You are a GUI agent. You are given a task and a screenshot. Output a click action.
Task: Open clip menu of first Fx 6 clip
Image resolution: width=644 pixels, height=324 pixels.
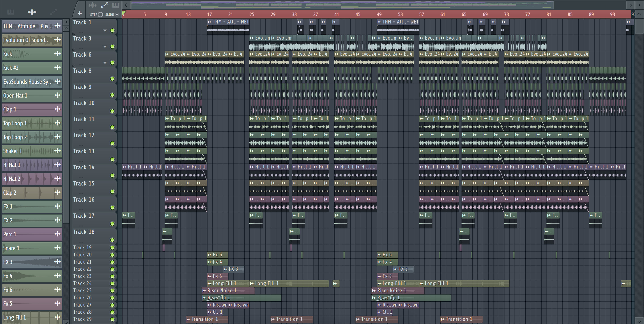[210, 255]
